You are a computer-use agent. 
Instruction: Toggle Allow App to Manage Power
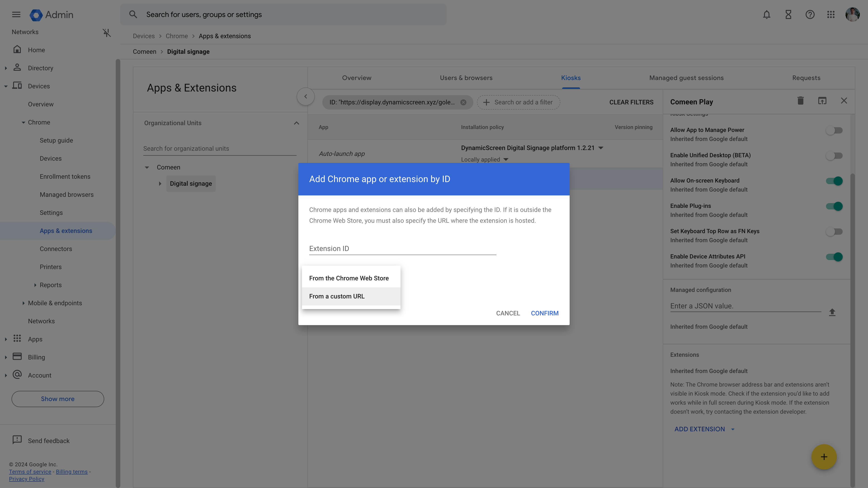834,130
